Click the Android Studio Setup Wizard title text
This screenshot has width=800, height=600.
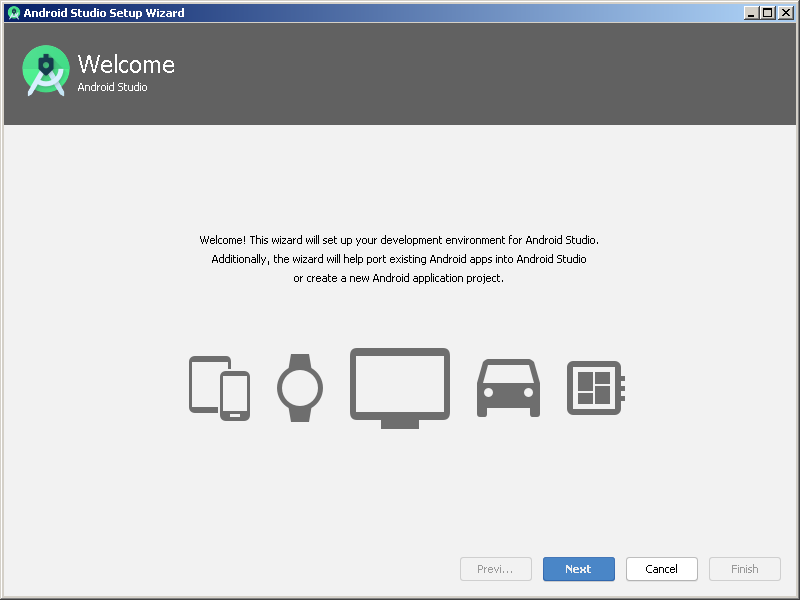tap(104, 13)
